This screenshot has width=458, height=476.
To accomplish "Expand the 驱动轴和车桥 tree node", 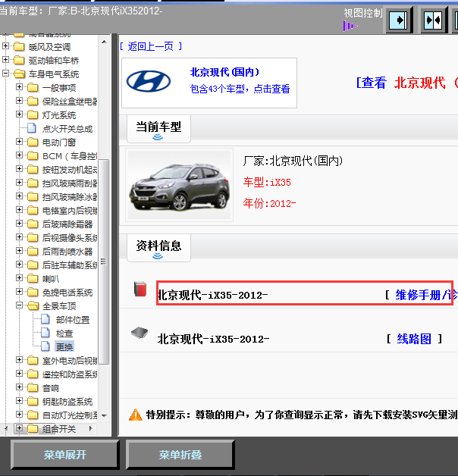I will [5, 59].
